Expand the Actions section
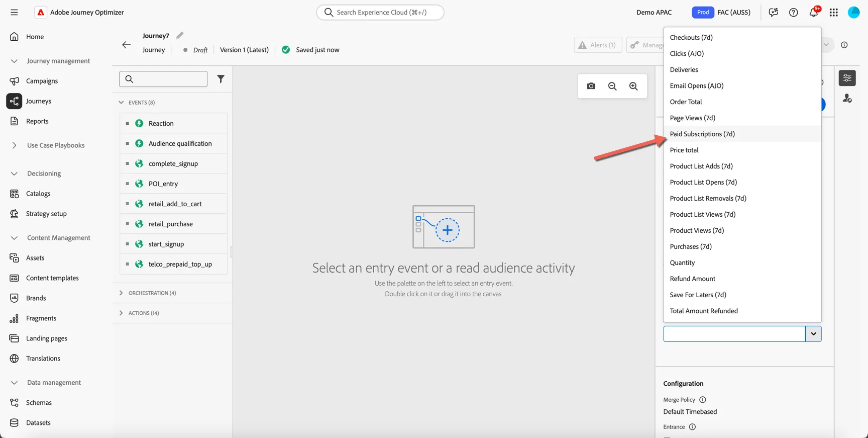 tap(121, 313)
